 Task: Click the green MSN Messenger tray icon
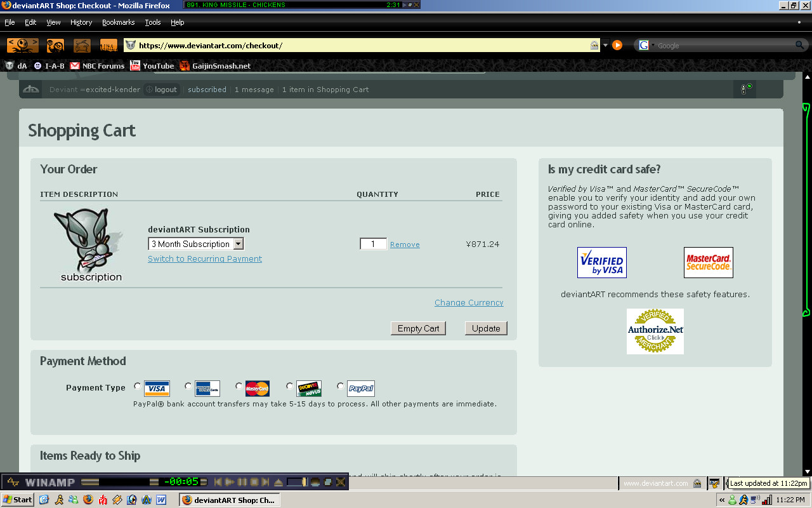tap(732, 500)
